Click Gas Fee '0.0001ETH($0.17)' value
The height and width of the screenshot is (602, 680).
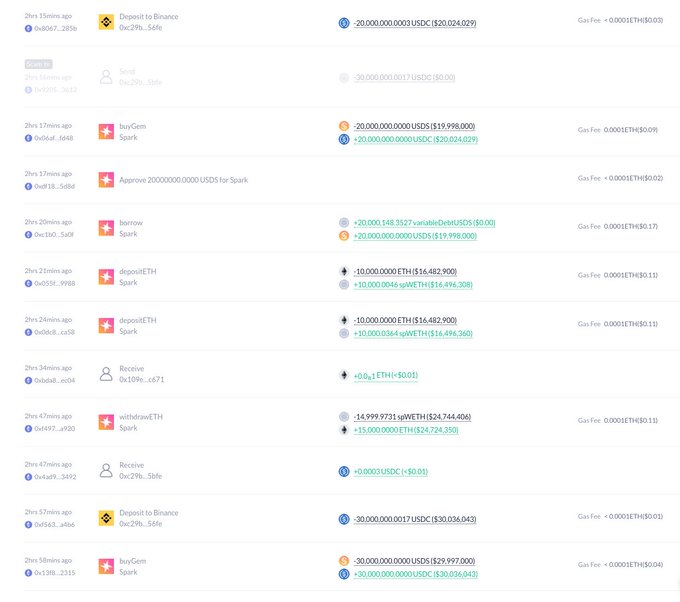[x=631, y=226]
